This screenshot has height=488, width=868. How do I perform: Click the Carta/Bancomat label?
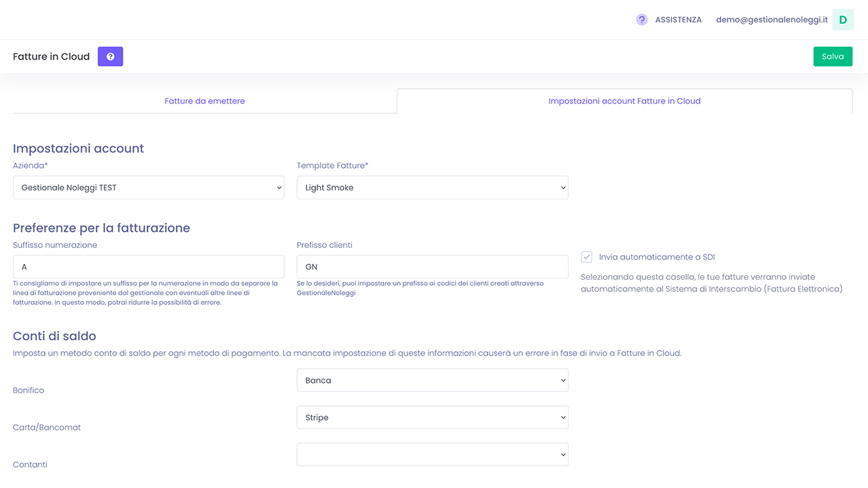click(x=47, y=428)
